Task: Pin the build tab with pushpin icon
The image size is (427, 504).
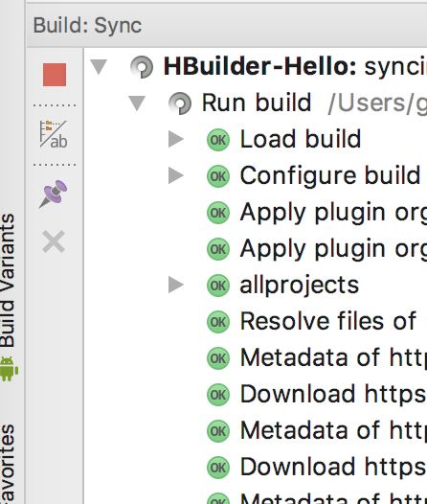Action: [54, 194]
